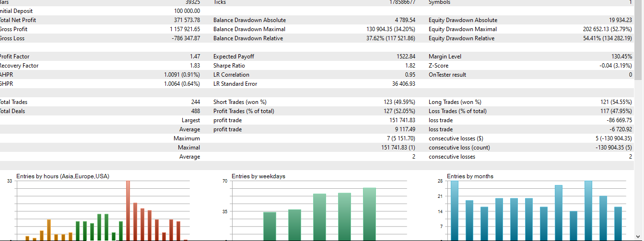The height and width of the screenshot is (241, 644).
Task: Select the average profit trade value 9 117.49
Action: (x=405, y=129)
